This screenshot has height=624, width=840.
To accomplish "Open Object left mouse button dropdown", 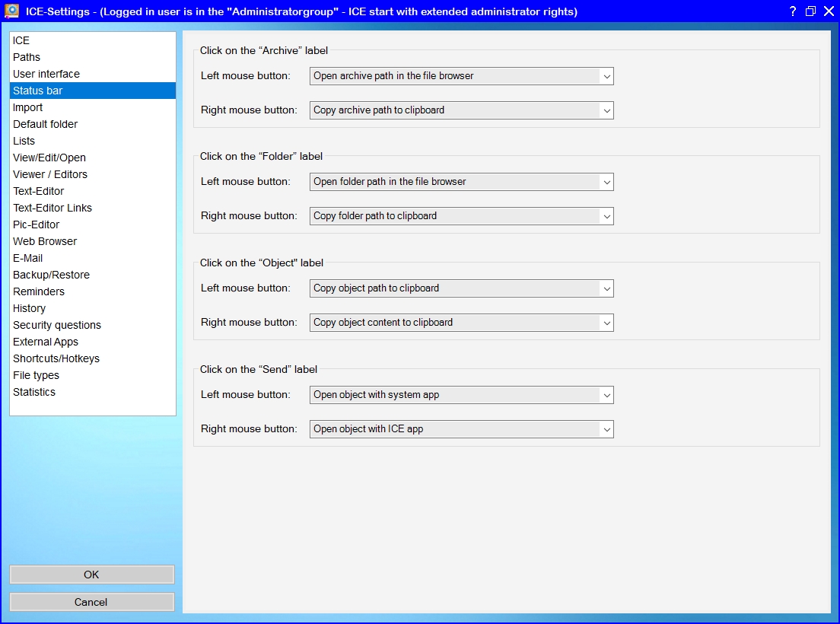I will coord(461,288).
